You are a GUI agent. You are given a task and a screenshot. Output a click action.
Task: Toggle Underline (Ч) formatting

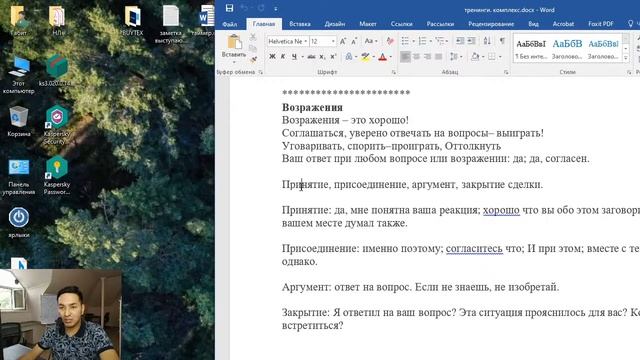pyautogui.click(x=294, y=57)
